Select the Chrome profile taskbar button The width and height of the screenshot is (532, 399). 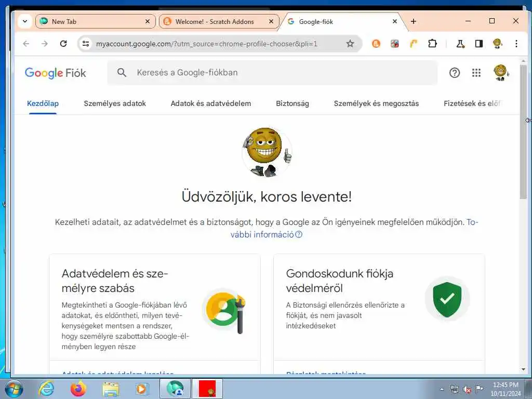(x=175, y=389)
